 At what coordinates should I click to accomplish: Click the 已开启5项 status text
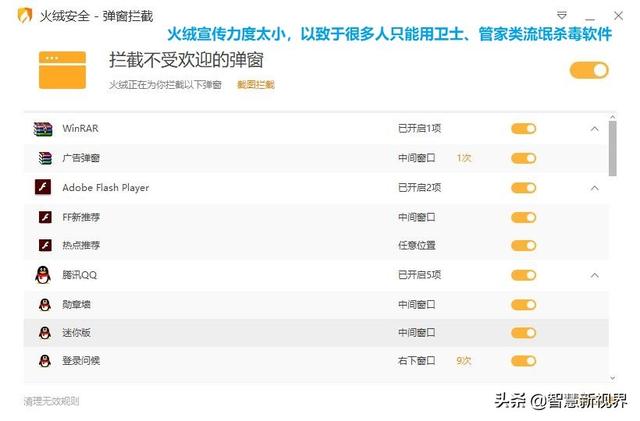coord(420,275)
